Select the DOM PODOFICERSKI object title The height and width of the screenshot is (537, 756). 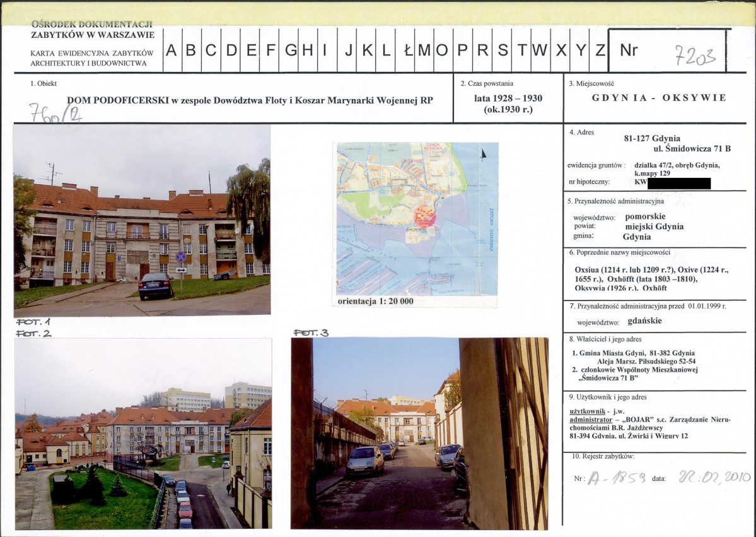click(x=250, y=100)
